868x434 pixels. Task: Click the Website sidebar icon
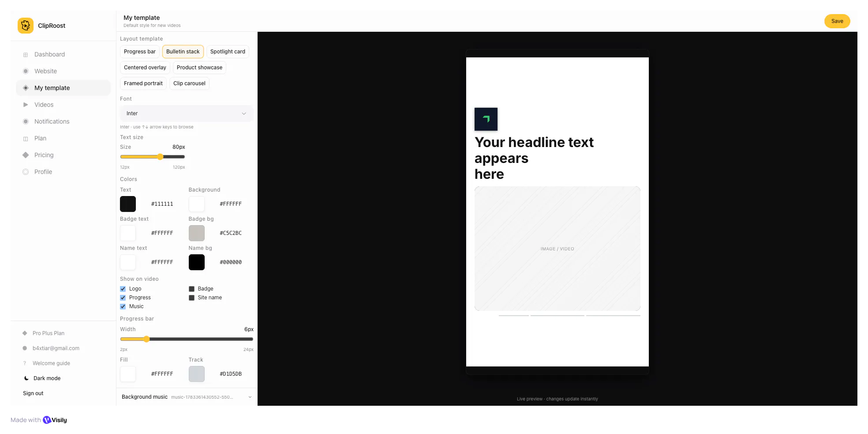point(26,71)
